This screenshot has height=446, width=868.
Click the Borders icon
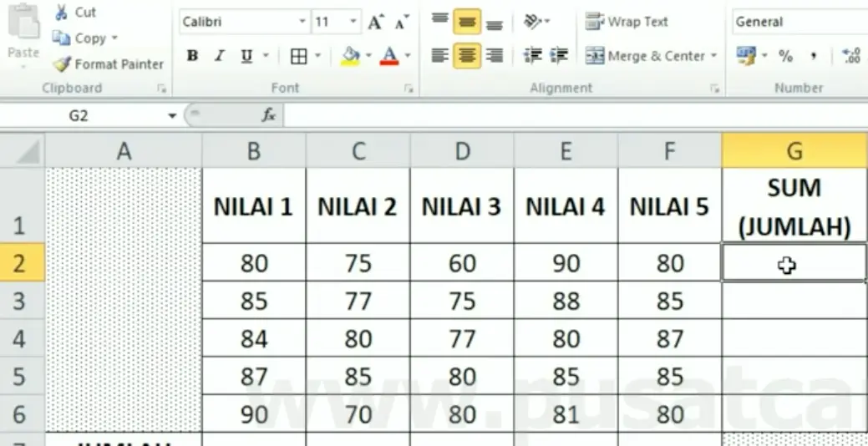click(x=299, y=56)
